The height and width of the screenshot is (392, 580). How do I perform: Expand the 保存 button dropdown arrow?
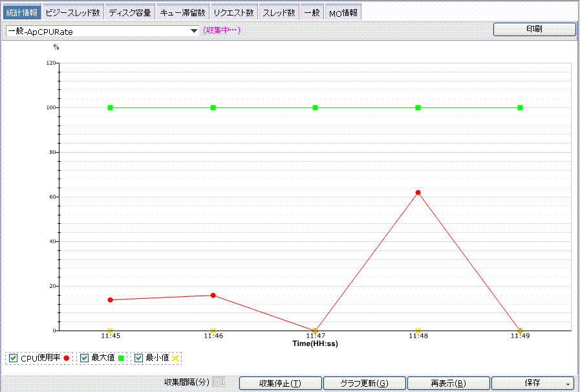(x=568, y=384)
